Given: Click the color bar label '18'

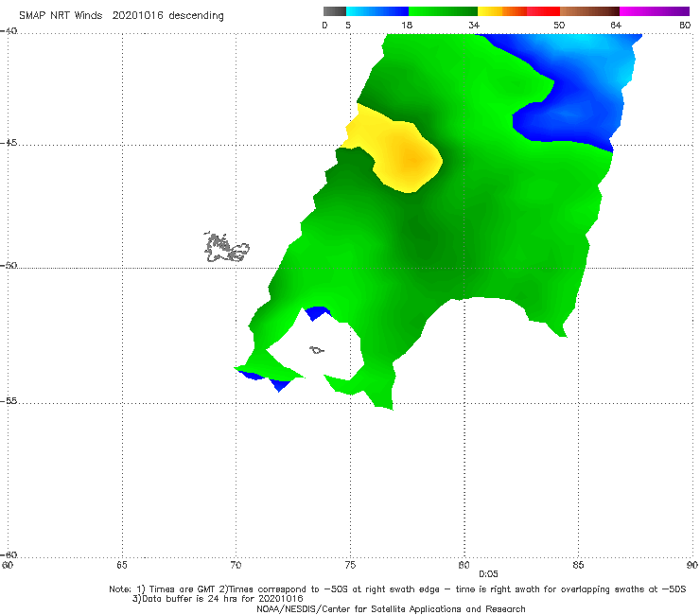Looking at the screenshot, I should (407, 26).
